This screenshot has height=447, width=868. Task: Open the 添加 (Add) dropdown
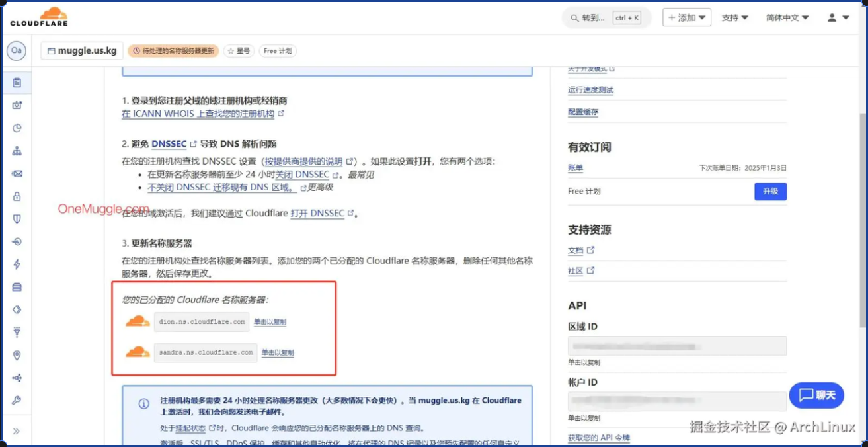click(x=687, y=18)
